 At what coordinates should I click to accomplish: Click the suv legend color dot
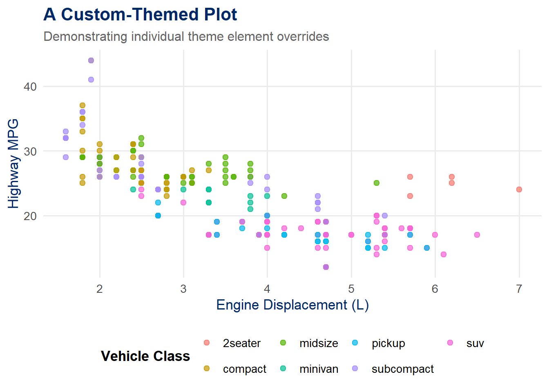click(450, 343)
